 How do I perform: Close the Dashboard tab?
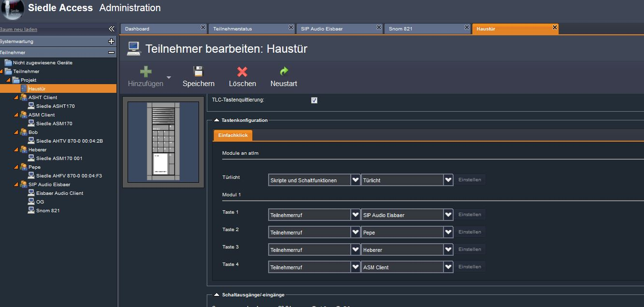[203, 28]
